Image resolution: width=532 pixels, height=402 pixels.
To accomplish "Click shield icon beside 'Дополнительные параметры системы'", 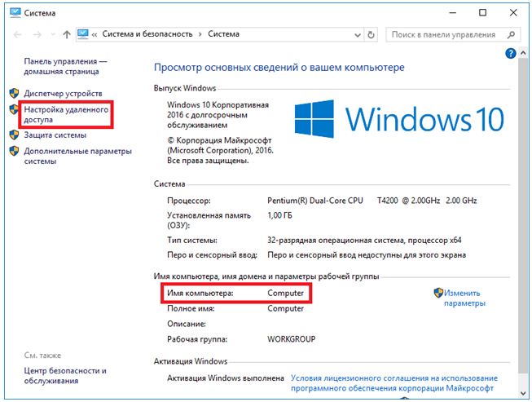I will tap(14, 151).
